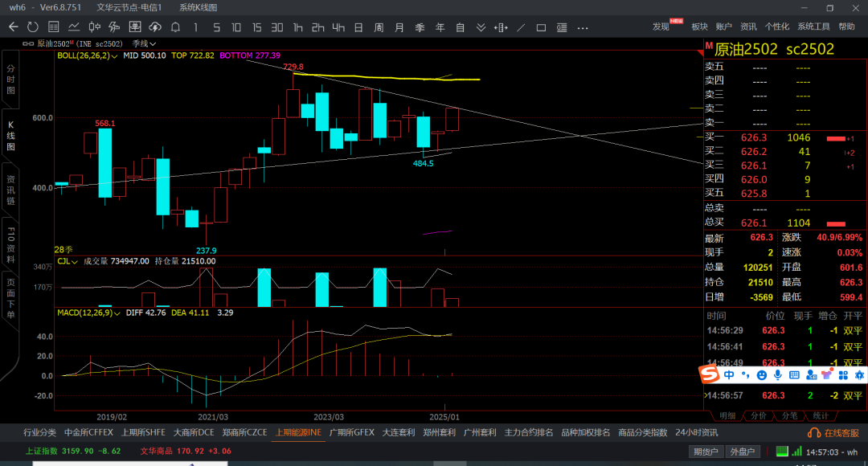Open the 个性化 menu
The width and height of the screenshot is (868, 466).
[x=777, y=27]
